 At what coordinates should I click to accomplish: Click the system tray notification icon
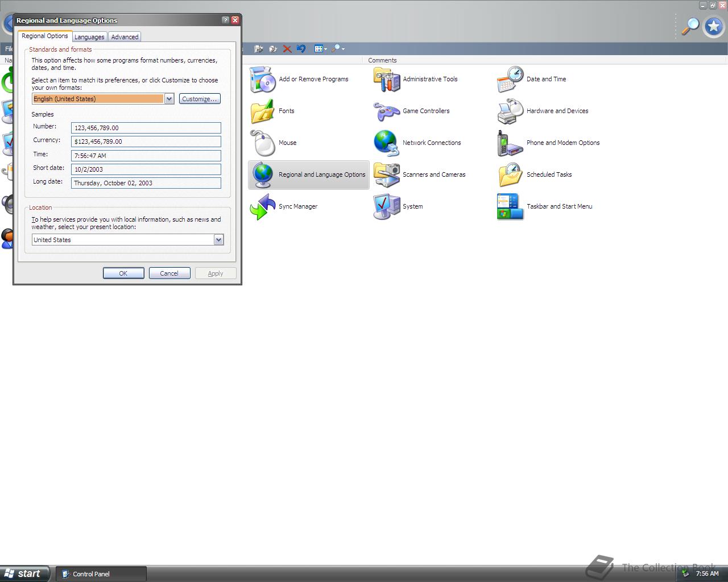coord(686,573)
